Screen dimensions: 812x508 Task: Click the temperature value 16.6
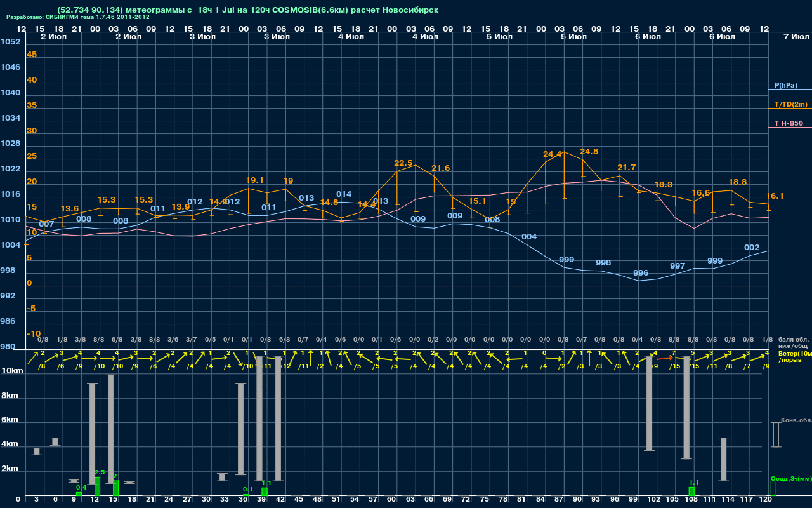(701, 193)
